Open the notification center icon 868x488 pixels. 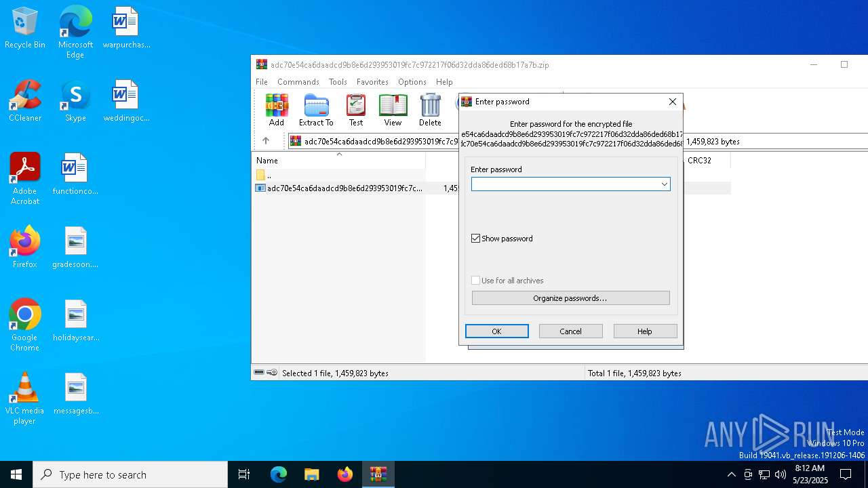coord(846,474)
